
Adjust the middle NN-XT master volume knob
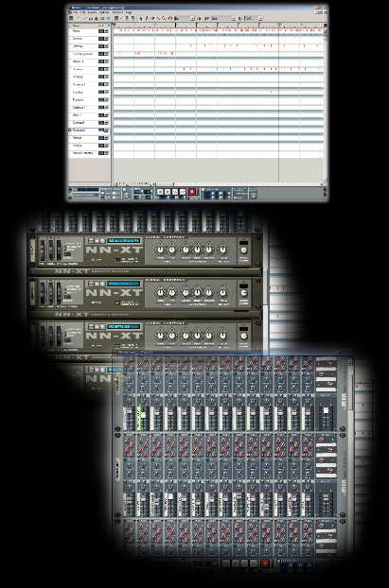coord(243,293)
